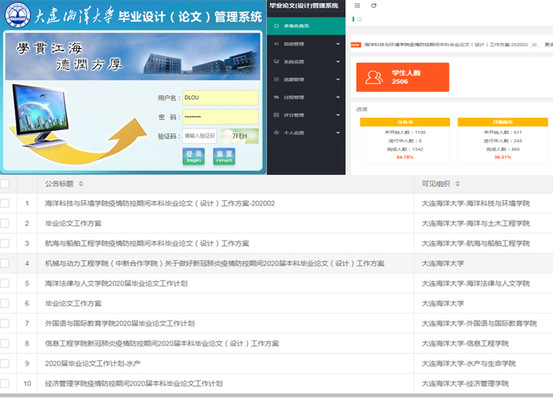553x399 pixels.
Task: Open the 航海与船舶工程学院 announcement in row 3
Action: 147,243
